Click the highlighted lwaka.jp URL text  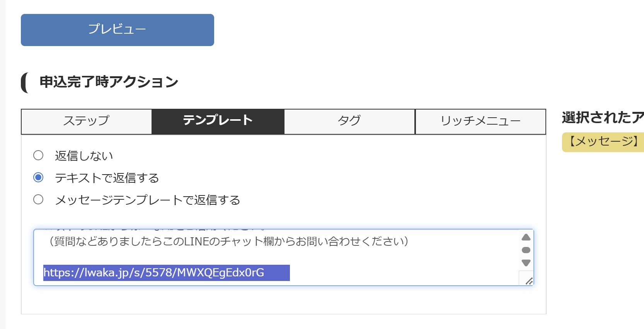pos(154,272)
